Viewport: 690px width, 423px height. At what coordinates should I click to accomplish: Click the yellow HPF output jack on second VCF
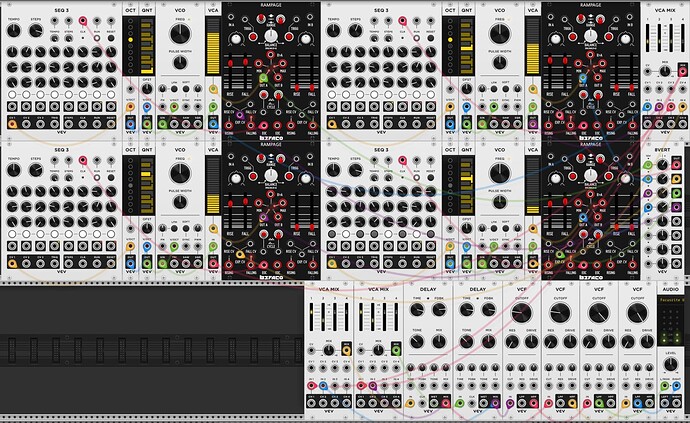572,402
